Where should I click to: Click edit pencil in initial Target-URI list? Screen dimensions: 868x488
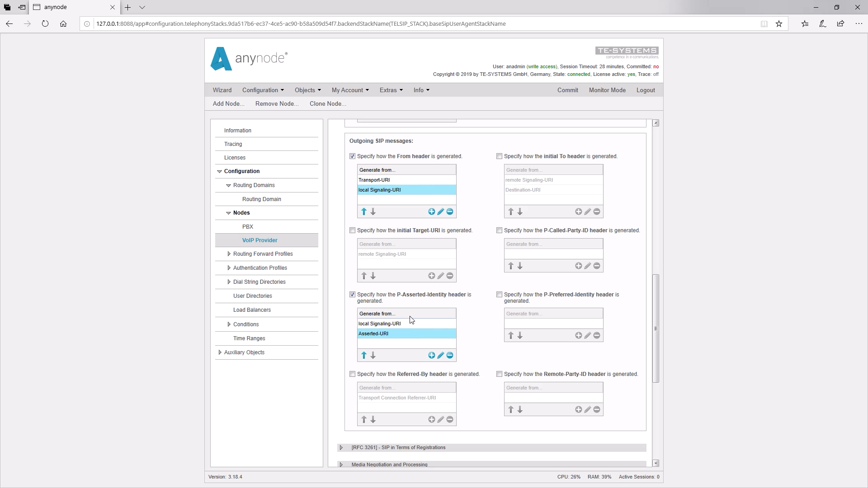(x=441, y=276)
